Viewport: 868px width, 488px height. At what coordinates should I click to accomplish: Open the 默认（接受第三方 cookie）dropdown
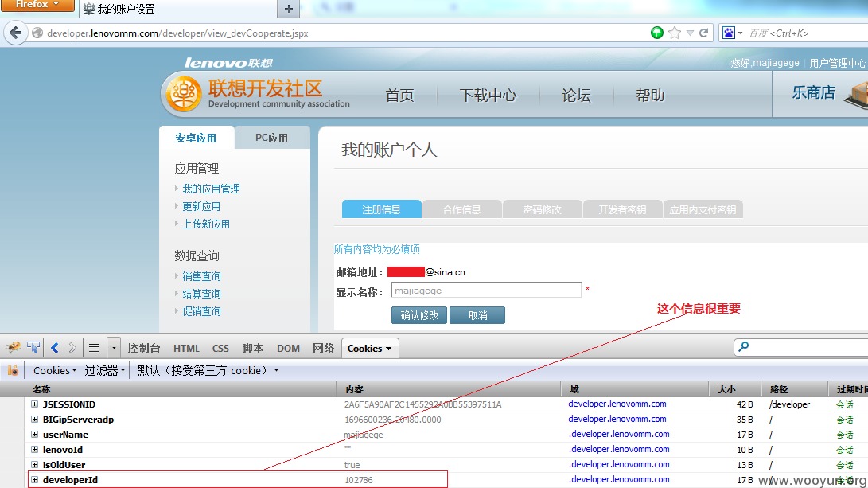[x=208, y=370]
